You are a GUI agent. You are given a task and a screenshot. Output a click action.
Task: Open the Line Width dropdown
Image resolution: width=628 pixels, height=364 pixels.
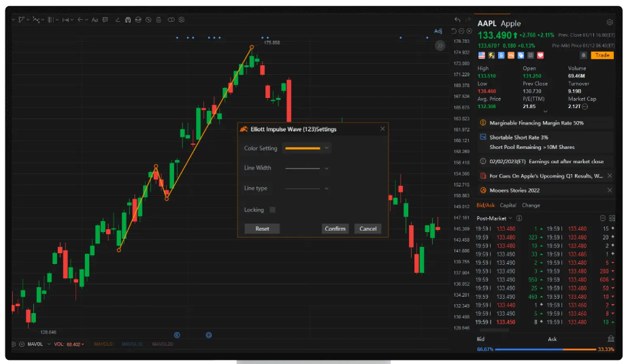click(306, 168)
